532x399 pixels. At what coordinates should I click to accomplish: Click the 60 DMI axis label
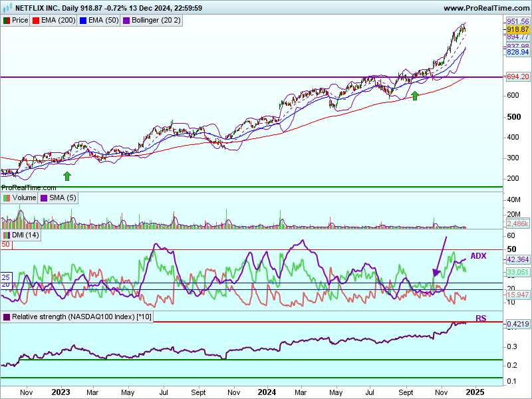pos(511,236)
